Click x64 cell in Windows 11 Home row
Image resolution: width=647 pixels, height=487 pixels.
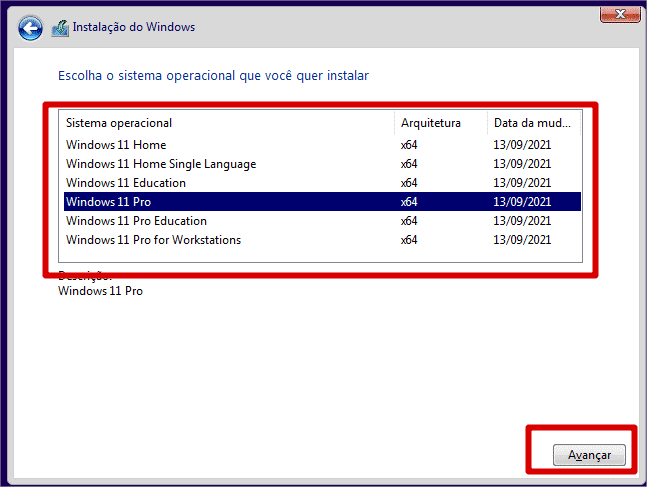[409, 145]
